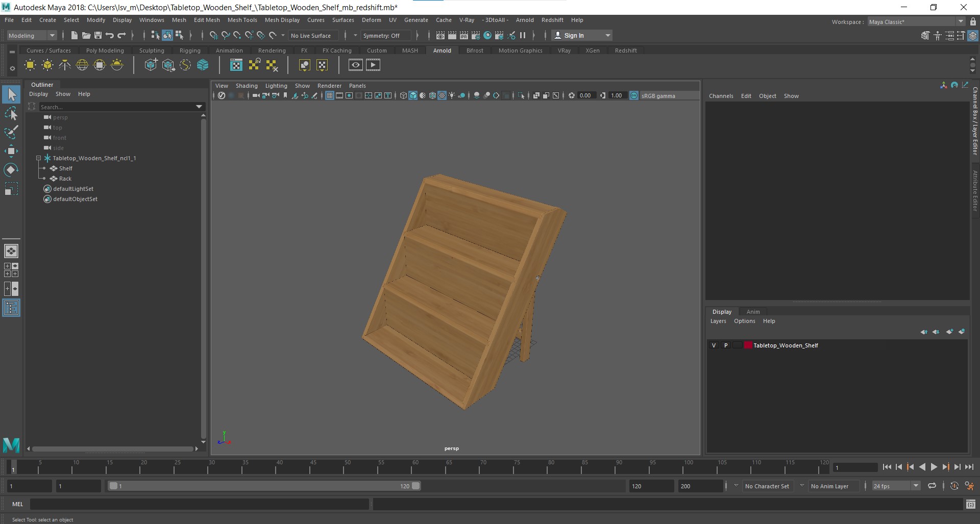Open Arnold RenderView eye icon
The image size is (980, 524).
[x=356, y=65]
